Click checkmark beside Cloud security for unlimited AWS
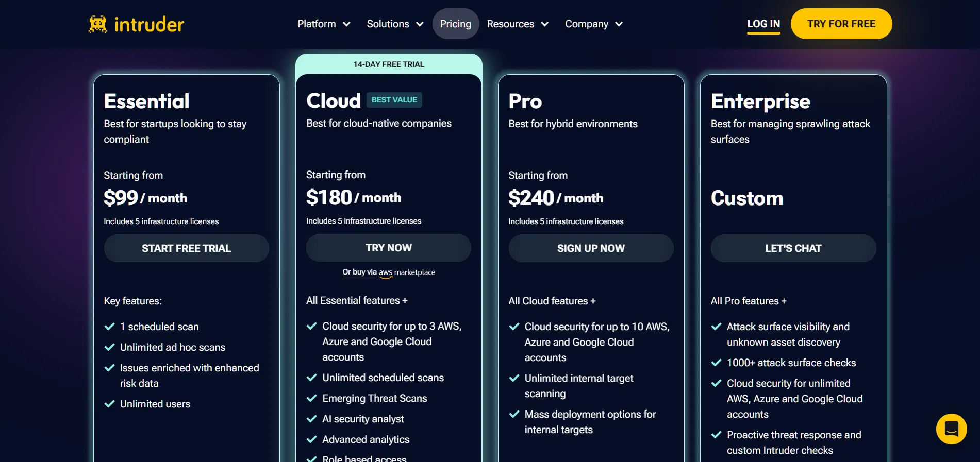 coord(716,383)
